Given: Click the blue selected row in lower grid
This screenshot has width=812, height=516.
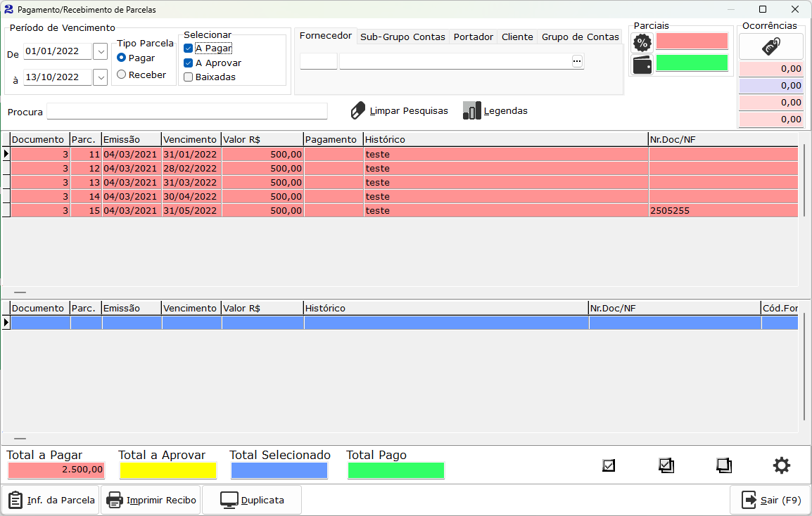Looking at the screenshot, I should click(x=404, y=323).
